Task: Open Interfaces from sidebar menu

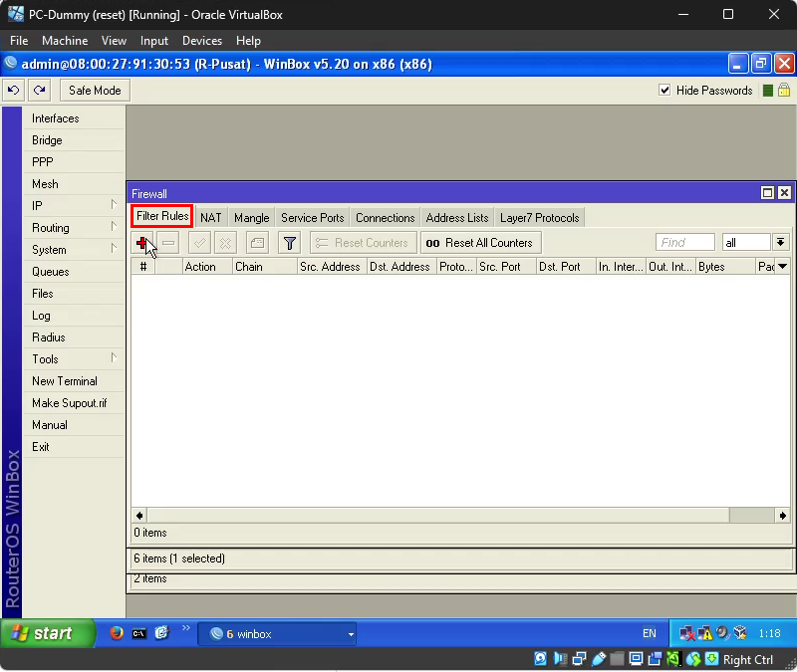Action: tap(73, 118)
